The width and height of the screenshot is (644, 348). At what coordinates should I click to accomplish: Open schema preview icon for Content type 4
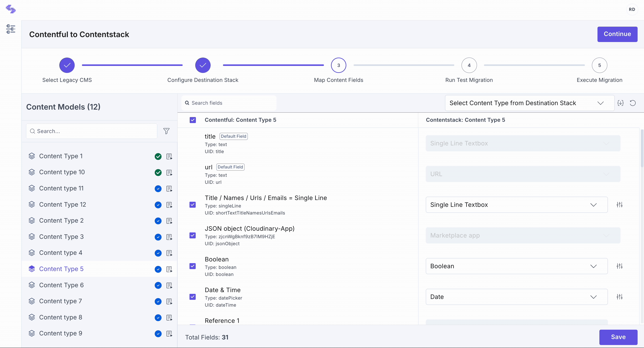point(169,253)
